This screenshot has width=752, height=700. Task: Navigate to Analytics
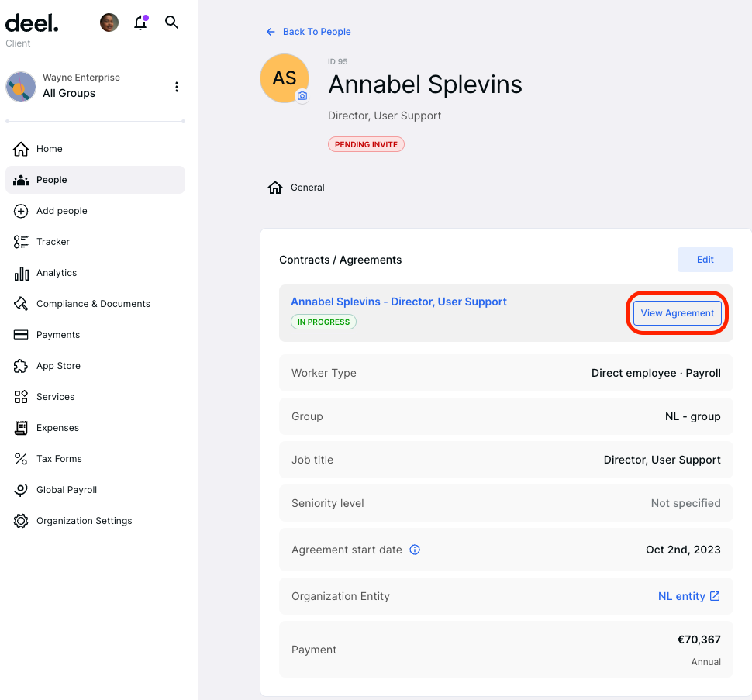click(x=56, y=273)
